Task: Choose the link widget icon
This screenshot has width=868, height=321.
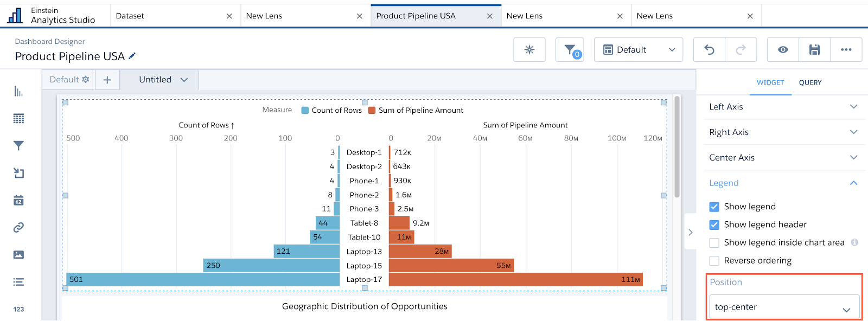Action: tap(18, 227)
